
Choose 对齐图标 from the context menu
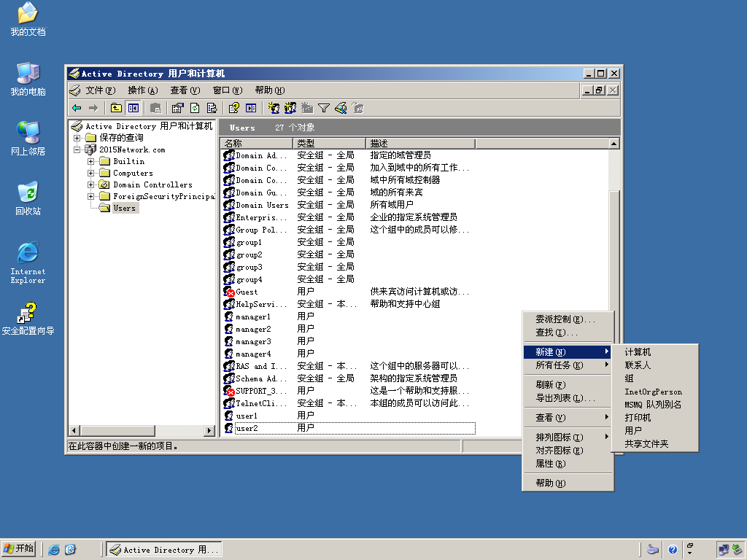567,451
